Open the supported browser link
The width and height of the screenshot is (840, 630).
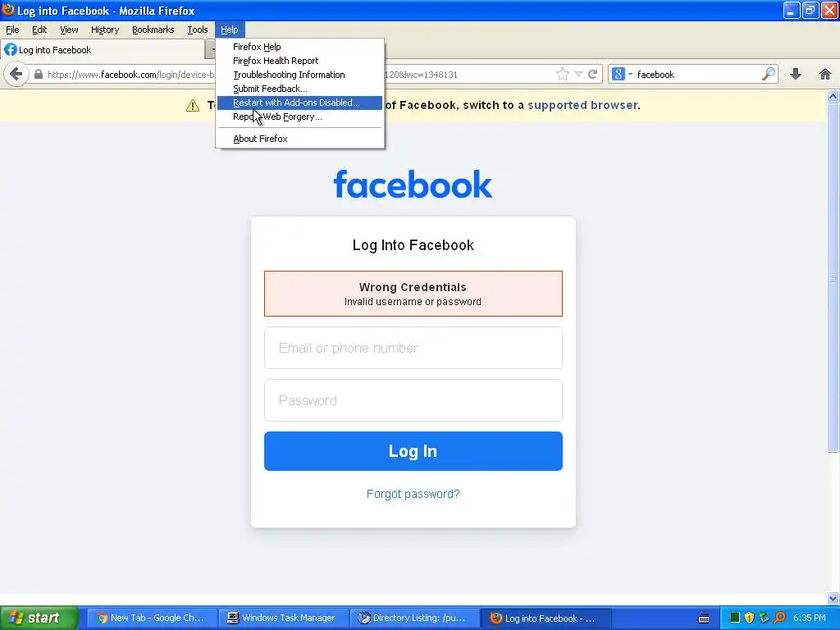coord(583,105)
